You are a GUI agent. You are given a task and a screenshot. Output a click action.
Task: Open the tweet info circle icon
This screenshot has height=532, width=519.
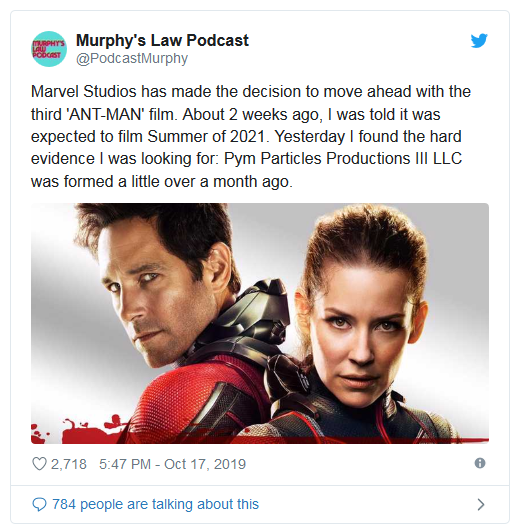(480, 463)
